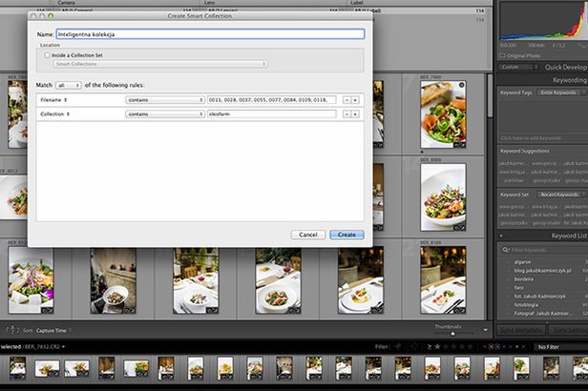The height and width of the screenshot is (391, 588).
Task: Set the filter rating to one star
Action: [x=437, y=347]
